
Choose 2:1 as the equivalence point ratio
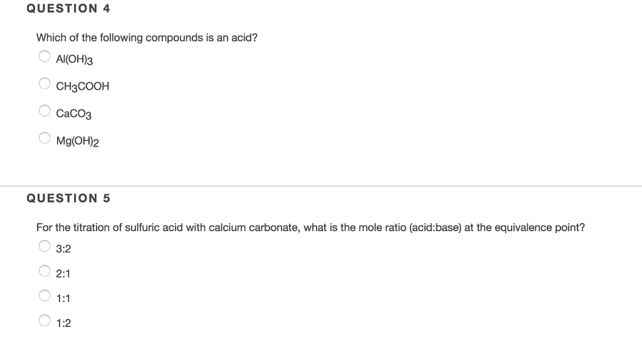(x=44, y=270)
